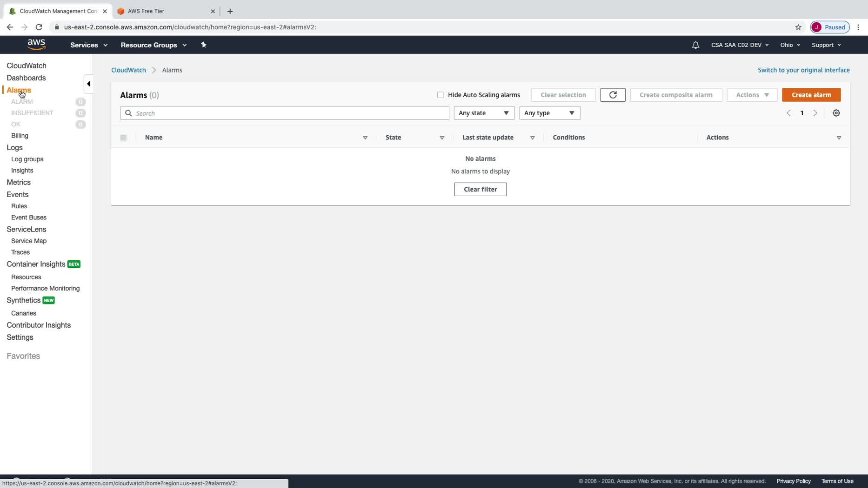Image resolution: width=868 pixels, height=488 pixels.
Task: Go to previous alarms page
Action: tap(788, 113)
